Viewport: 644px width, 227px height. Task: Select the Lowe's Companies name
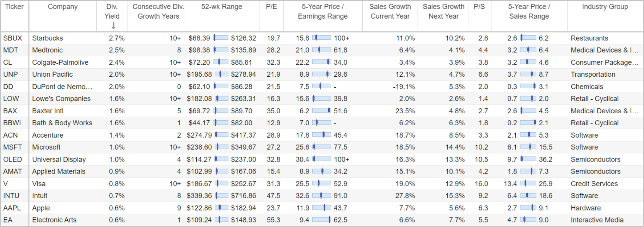(x=61, y=99)
